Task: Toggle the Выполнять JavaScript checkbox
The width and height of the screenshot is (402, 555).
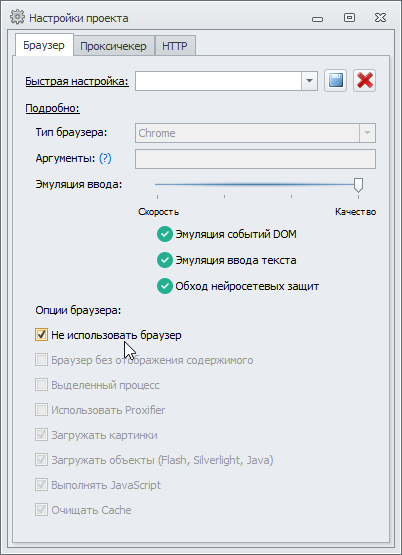Action: click(x=41, y=485)
